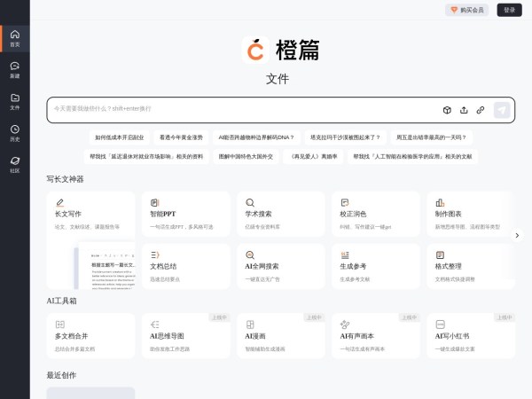Click the upload icon in prompt box
Viewport: 532px width, 399px height.
464,110
